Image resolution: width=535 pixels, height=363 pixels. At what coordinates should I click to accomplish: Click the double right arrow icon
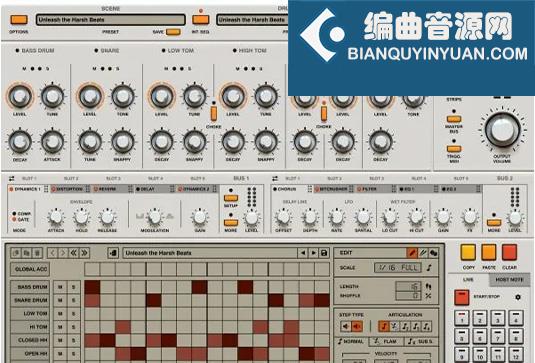tap(85, 253)
